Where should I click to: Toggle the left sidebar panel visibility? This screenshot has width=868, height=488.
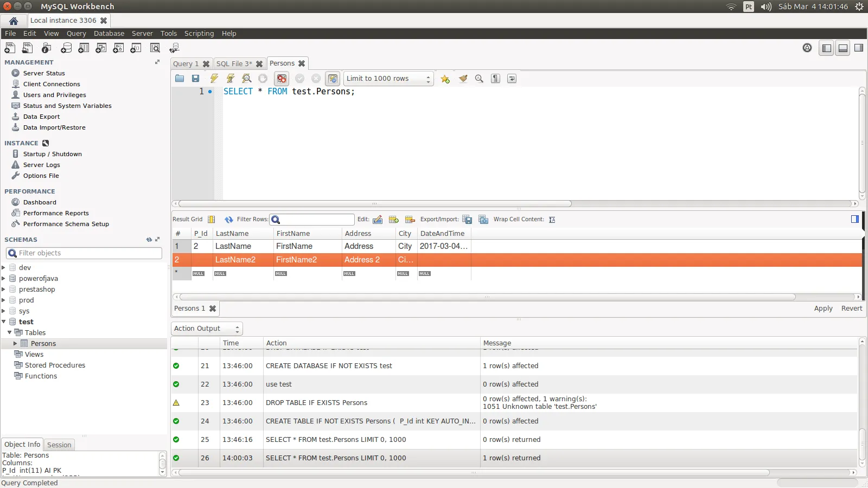point(826,48)
